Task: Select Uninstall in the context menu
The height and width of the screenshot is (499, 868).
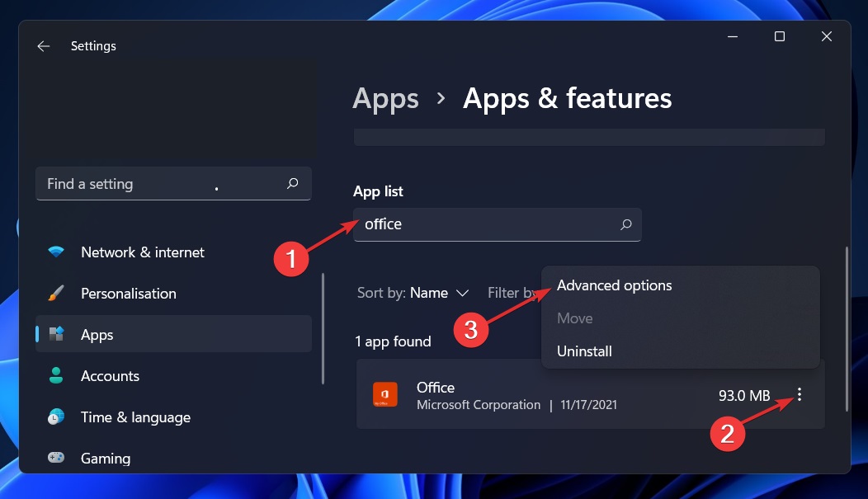Action: [584, 351]
